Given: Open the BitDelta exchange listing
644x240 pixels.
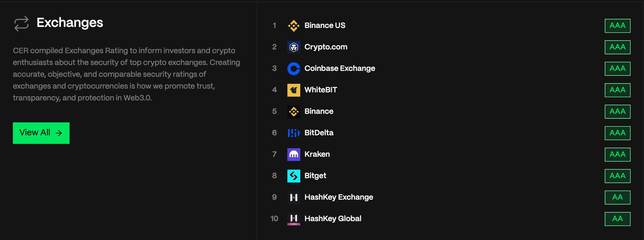Looking at the screenshot, I should (x=319, y=133).
